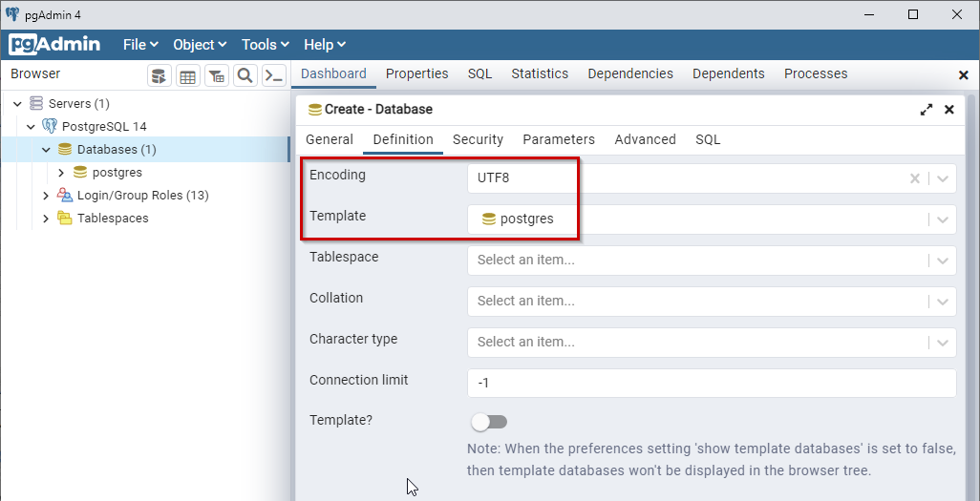
Task: Close the Create - Database dialog
Action: tap(948, 110)
